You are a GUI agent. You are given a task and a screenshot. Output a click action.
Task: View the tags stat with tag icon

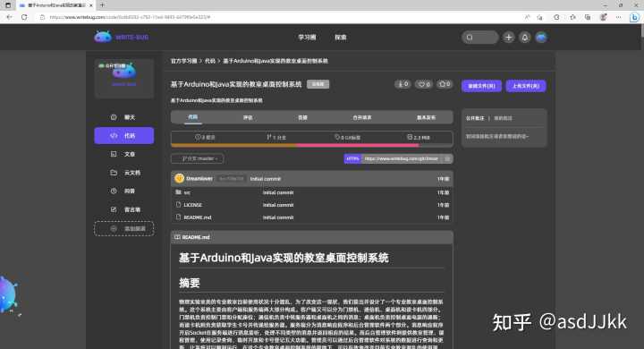[x=347, y=137]
